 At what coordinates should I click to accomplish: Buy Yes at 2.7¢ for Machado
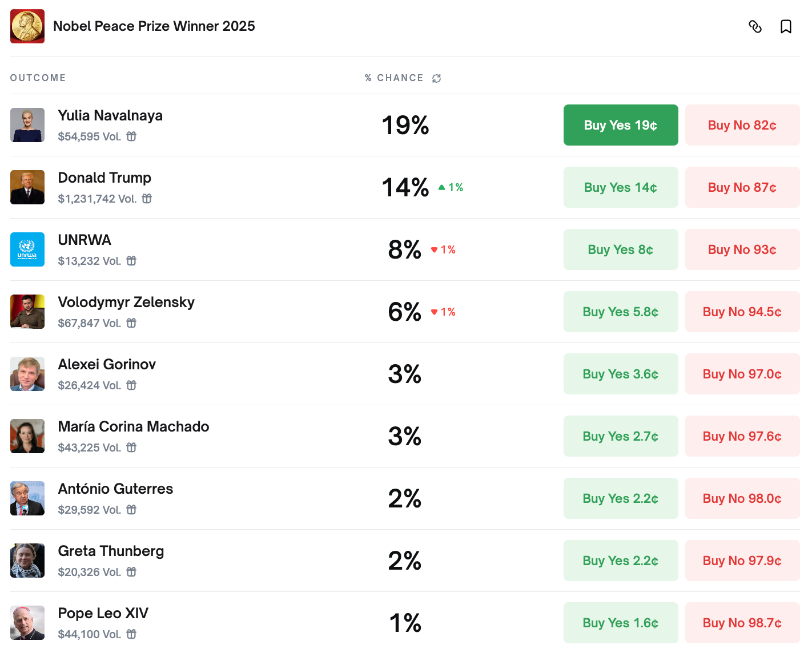(621, 436)
